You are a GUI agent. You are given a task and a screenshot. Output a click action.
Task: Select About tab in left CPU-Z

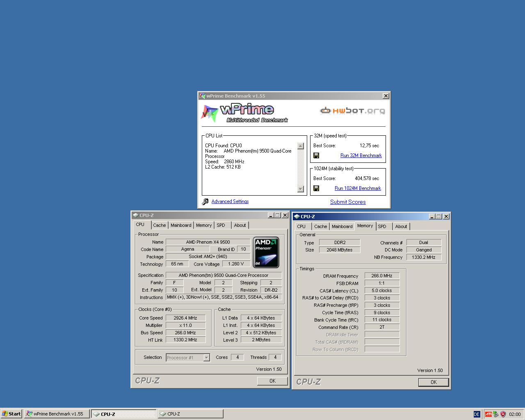point(240,225)
